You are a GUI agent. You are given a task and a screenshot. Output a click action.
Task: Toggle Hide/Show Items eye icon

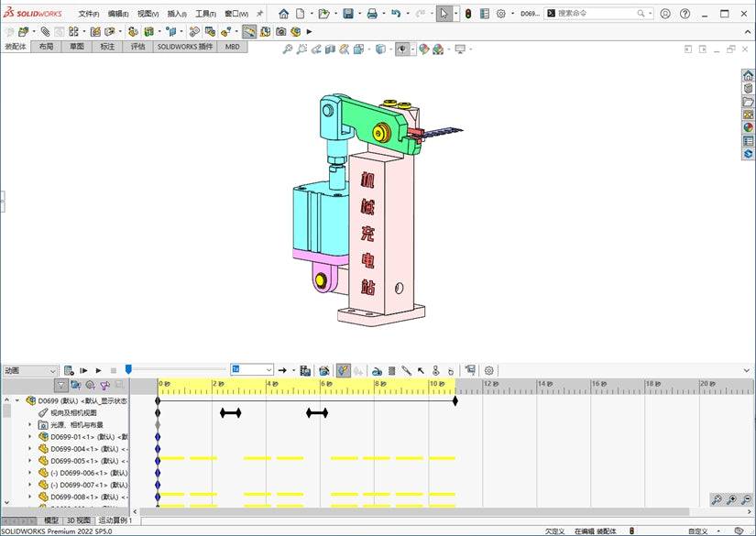click(x=402, y=49)
